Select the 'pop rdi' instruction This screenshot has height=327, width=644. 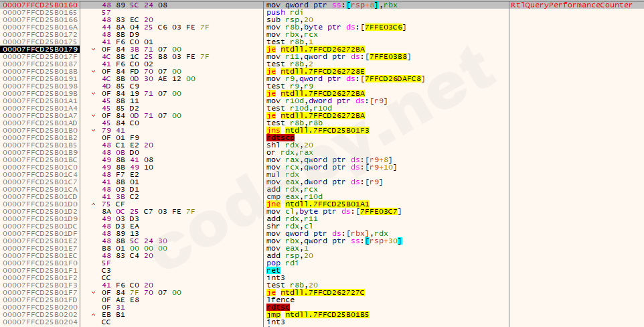[x=283, y=264]
